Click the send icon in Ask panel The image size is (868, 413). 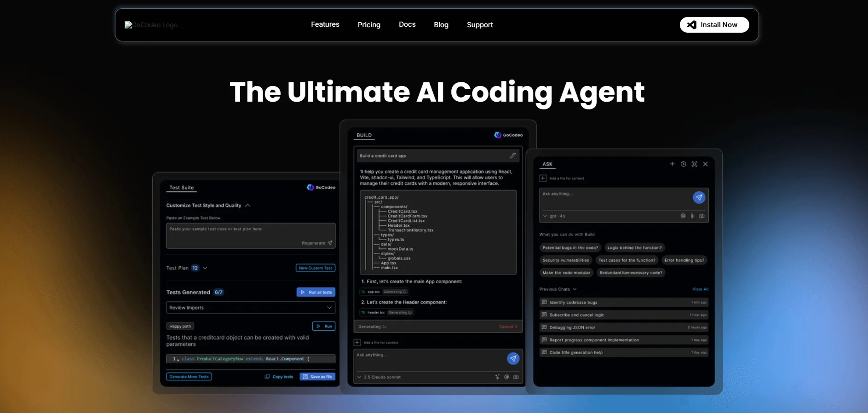click(699, 197)
